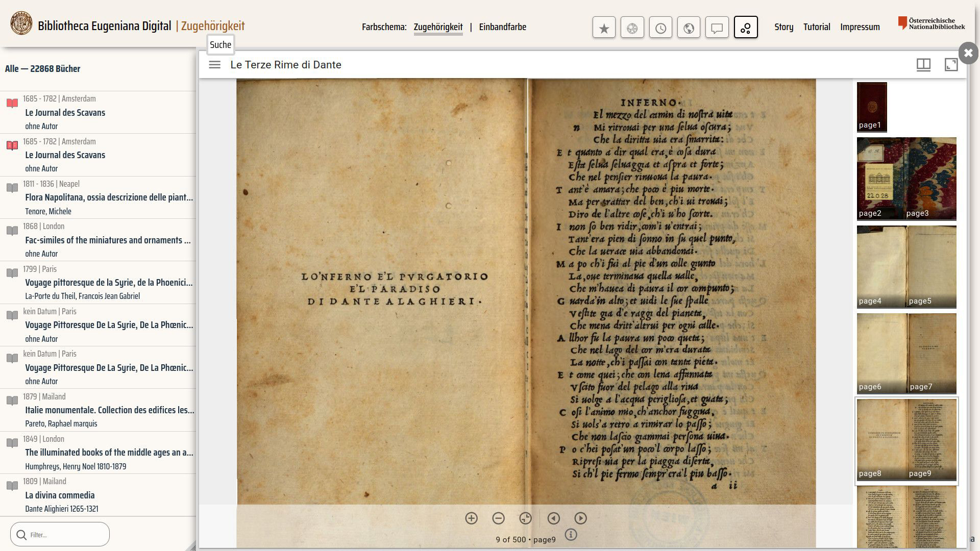Open the page3 marbled paper thumbnail
Screen dimensions: 980x551
pyautogui.click(x=930, y=179)
